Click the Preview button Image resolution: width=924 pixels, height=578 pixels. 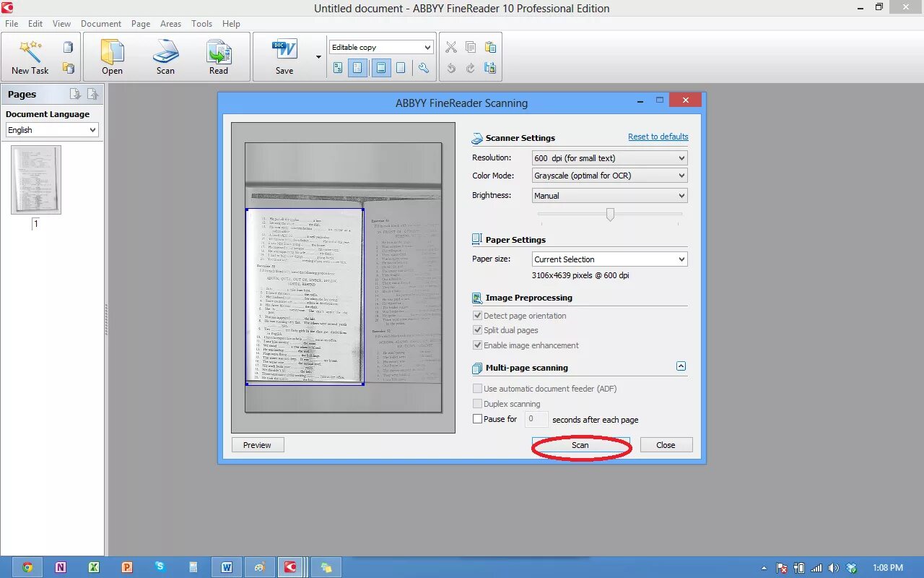pos(257,445)
